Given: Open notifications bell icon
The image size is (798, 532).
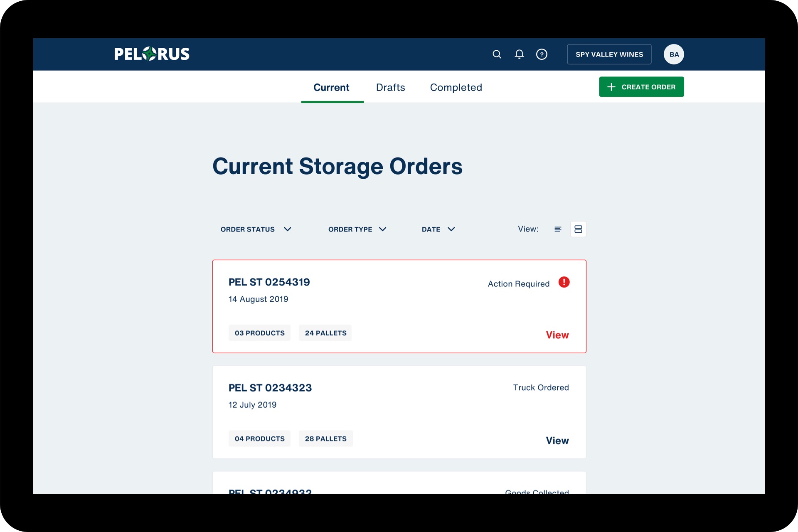Looking at the screenshot, I should tap(519, 54).
